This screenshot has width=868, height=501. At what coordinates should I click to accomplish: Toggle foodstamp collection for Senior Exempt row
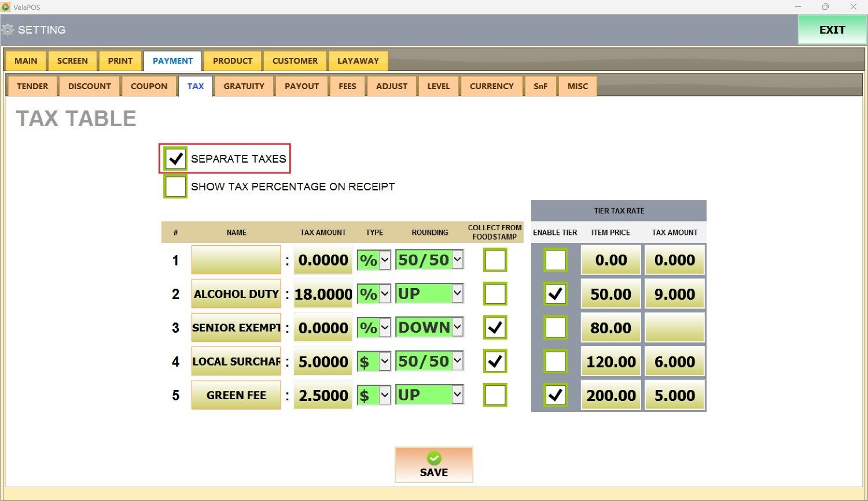[495, 327]
